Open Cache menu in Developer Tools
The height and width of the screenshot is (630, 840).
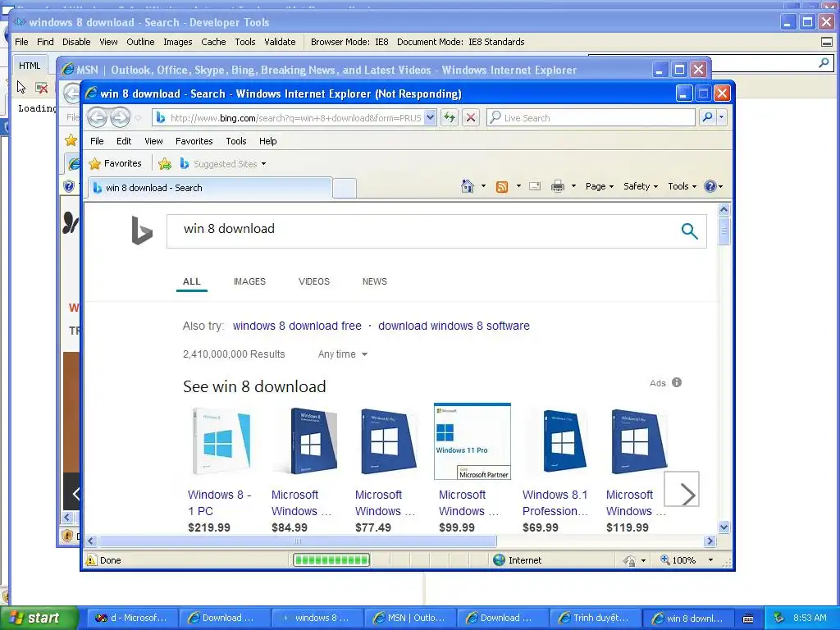[213, 42]
